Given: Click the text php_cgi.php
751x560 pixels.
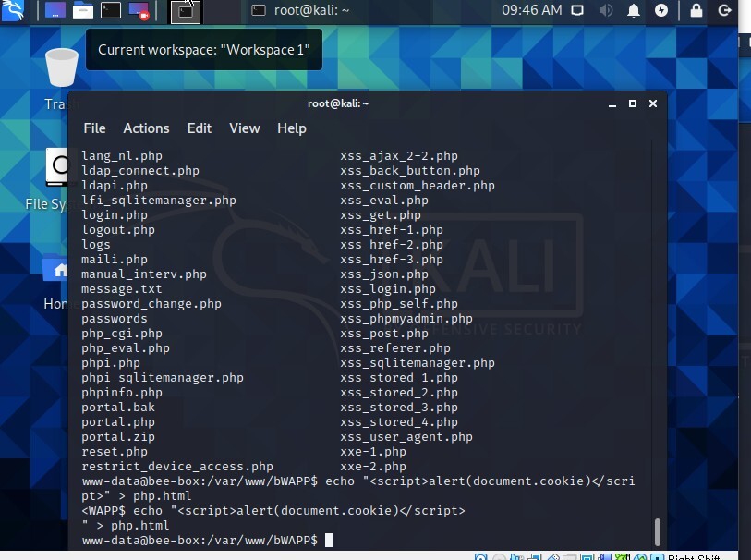Looking at the screenshot, I should coord(122,334).
